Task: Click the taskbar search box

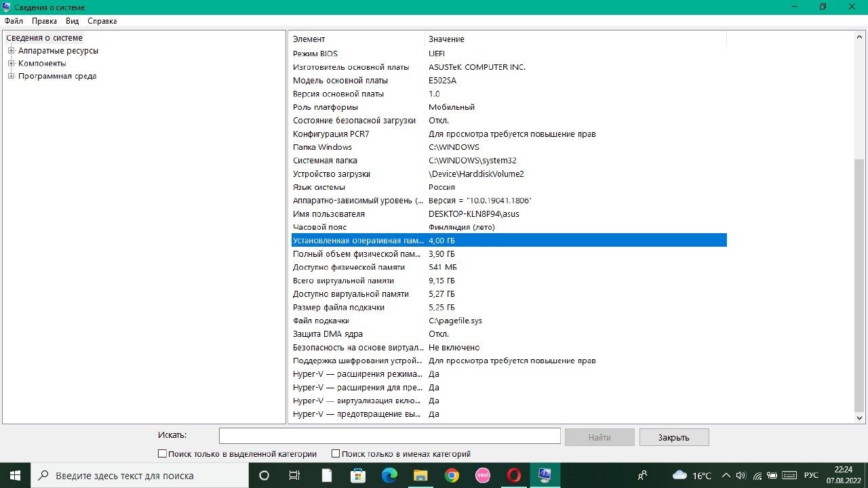Action: click(140, 475)
